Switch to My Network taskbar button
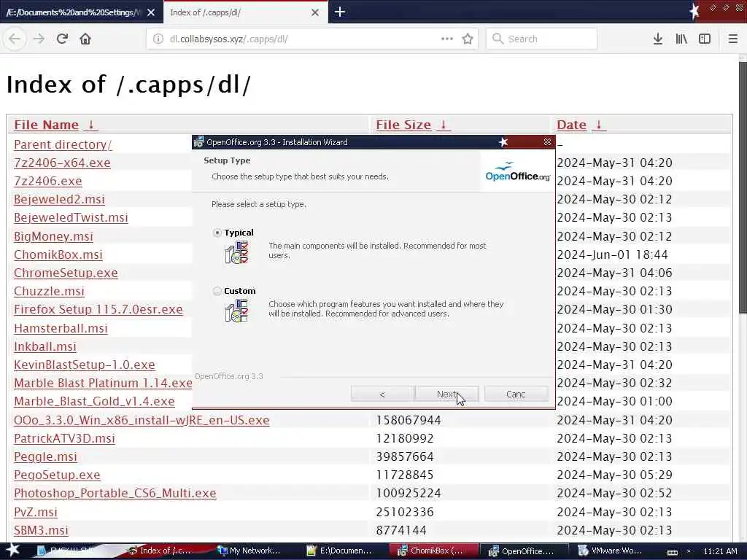Image resolution: width=747 pixels, height=560 pixels. (249, 551)
